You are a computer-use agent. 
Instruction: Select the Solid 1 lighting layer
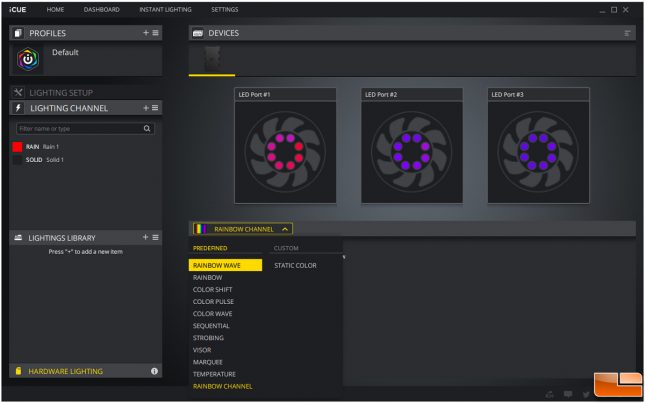44,160
